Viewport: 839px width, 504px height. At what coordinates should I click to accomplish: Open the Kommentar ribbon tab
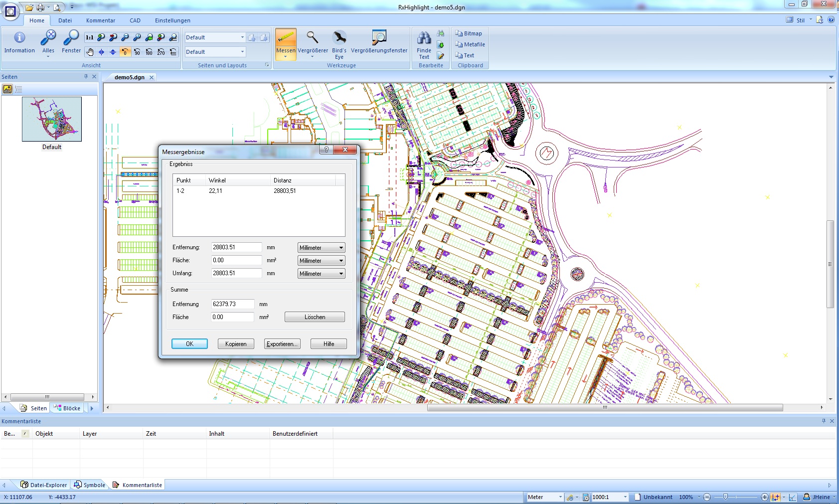click(x=100, y=20)
